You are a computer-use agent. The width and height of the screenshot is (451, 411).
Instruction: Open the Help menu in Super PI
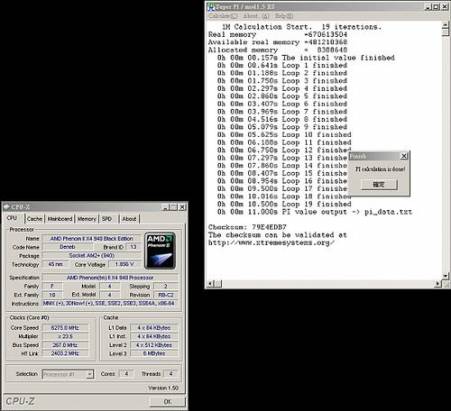(284, 16)
